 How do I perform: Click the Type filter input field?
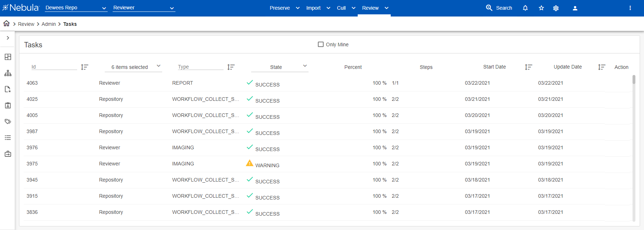tap(200, 67)
